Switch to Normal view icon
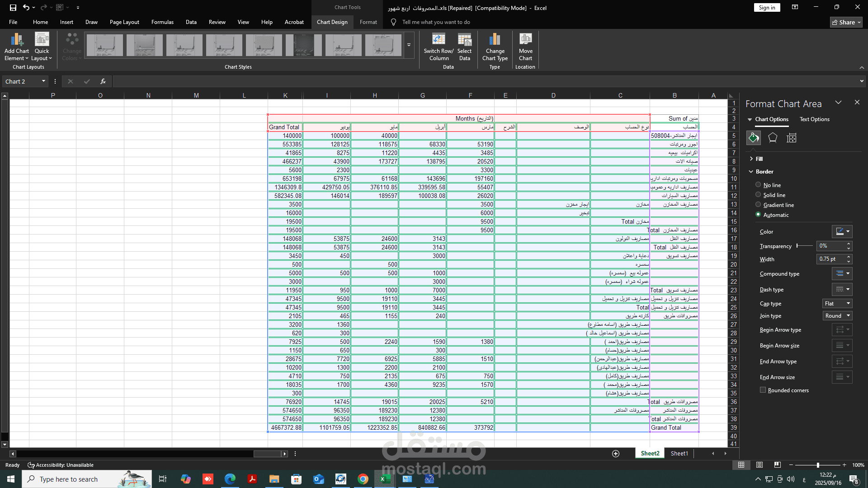The image size is (868, 488). coord(741,465)
